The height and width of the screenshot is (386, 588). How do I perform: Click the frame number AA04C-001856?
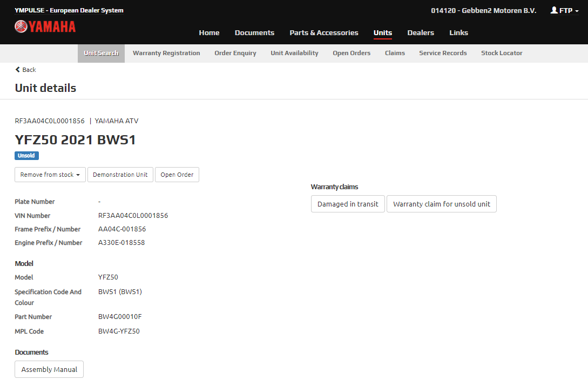point(122,229)
